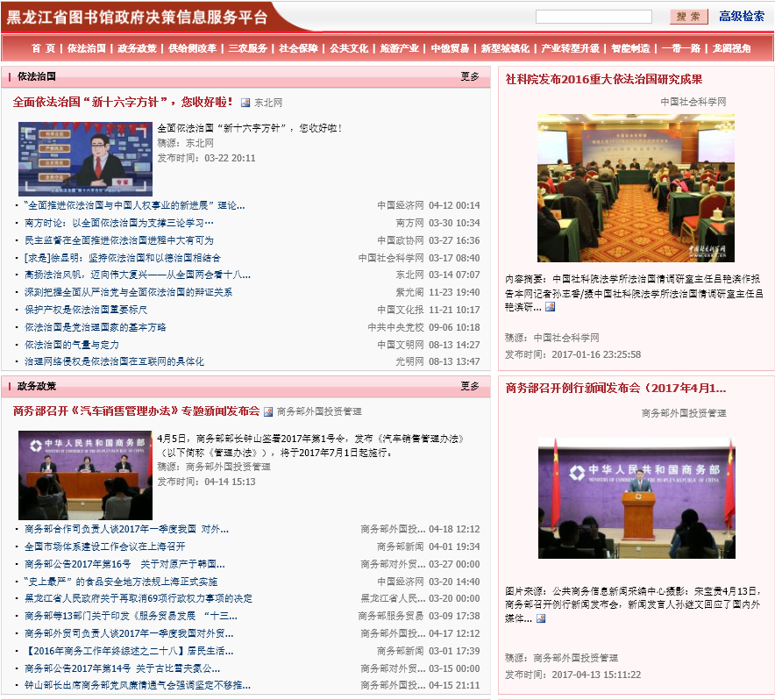
Task: Open article 商务部等13部门关于印发《服务贸易发展
Action: click(131, 616)
